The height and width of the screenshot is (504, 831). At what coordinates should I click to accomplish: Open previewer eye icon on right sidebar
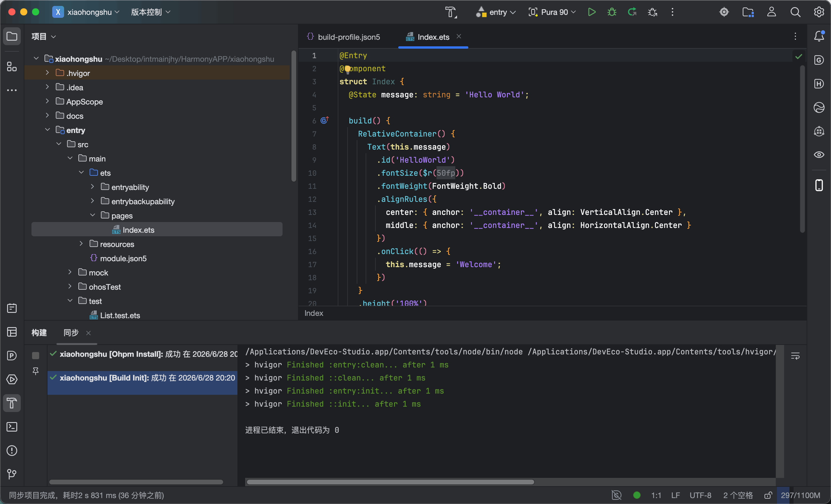click(819, 155)
